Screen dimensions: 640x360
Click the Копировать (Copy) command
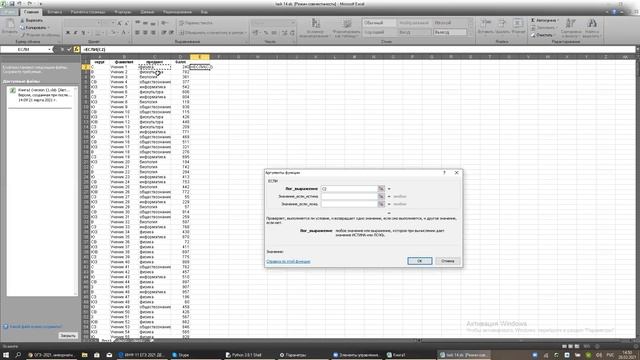point(34,28)
